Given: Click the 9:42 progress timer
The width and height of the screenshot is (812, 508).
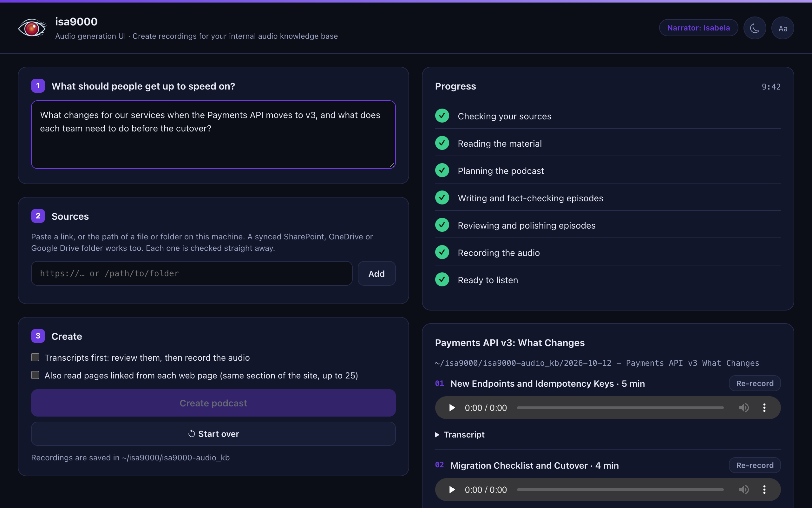Looking at the screenshot, I should [x=771, y=87].
